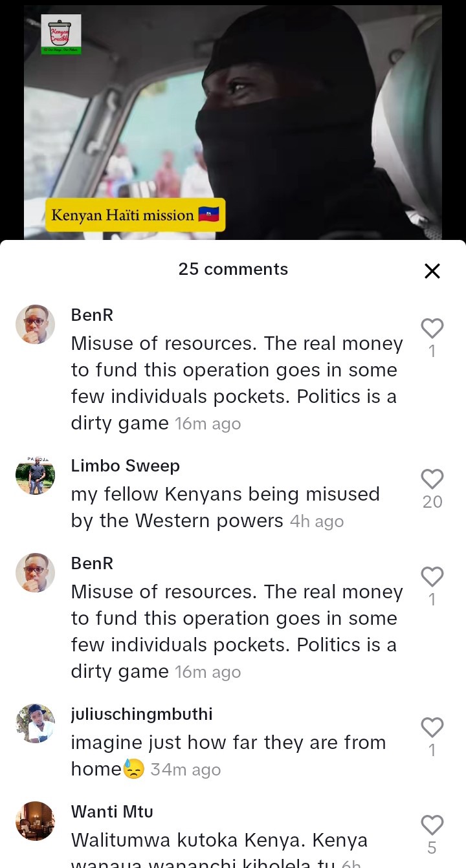Tap the video preview above the comments
This screenshot has width=466, height=868.
(x=233, y=123)
